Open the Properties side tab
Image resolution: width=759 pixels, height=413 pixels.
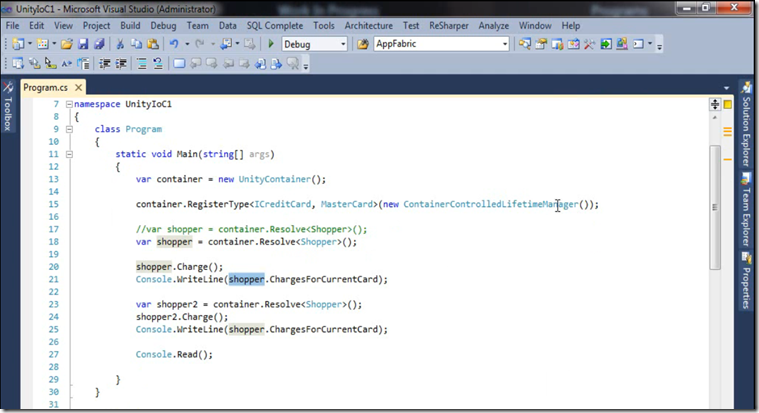point(746,281)
